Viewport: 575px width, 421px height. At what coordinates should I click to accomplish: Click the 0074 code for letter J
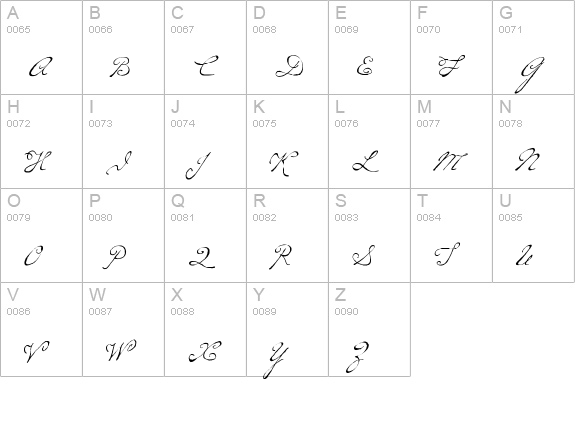183,124
